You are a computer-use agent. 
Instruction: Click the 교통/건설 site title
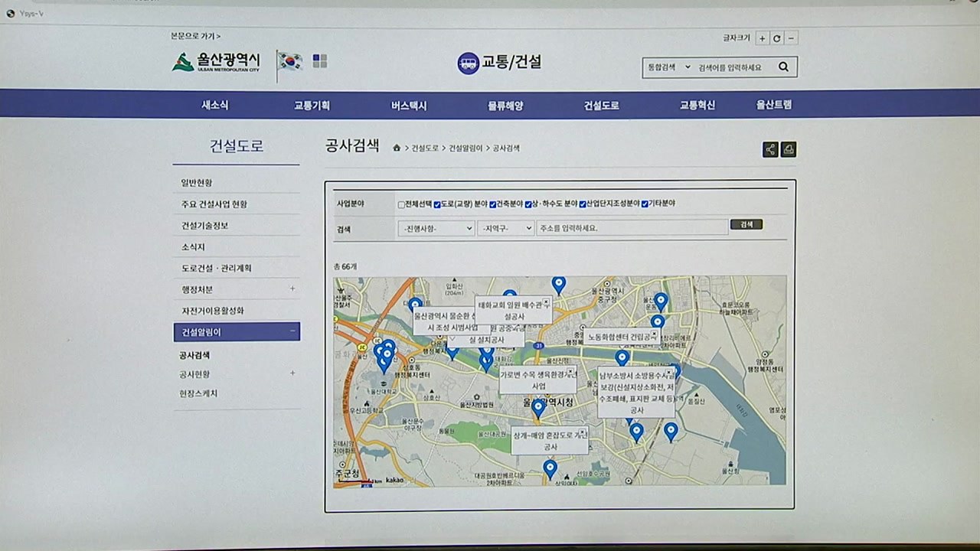511,63
